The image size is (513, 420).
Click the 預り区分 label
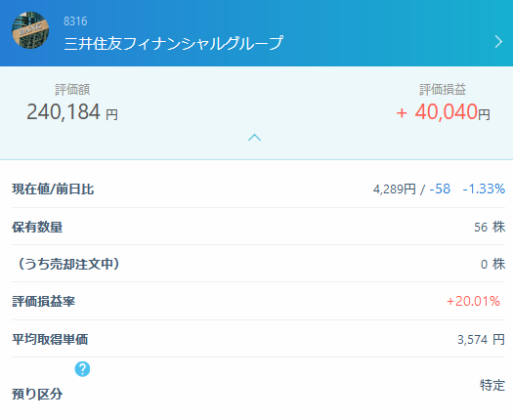(37, 394)
